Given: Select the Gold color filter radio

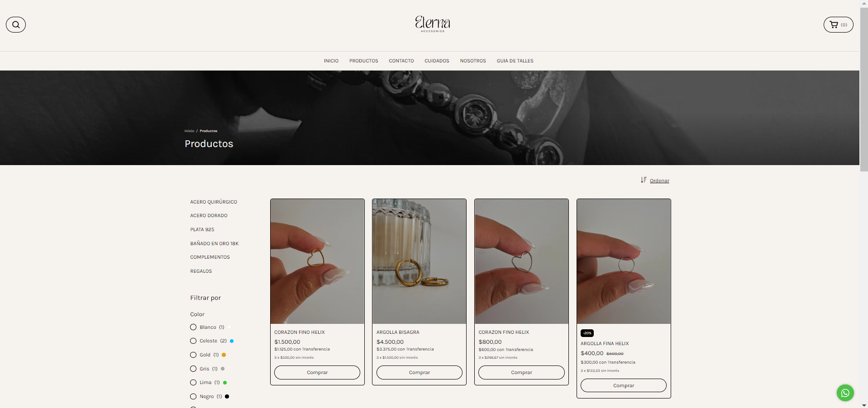Looking at the screenshot, I should [193, 355].
